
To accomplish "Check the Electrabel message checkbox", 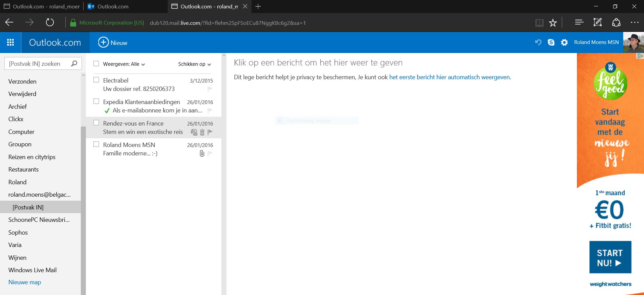I will coord(96,80).
